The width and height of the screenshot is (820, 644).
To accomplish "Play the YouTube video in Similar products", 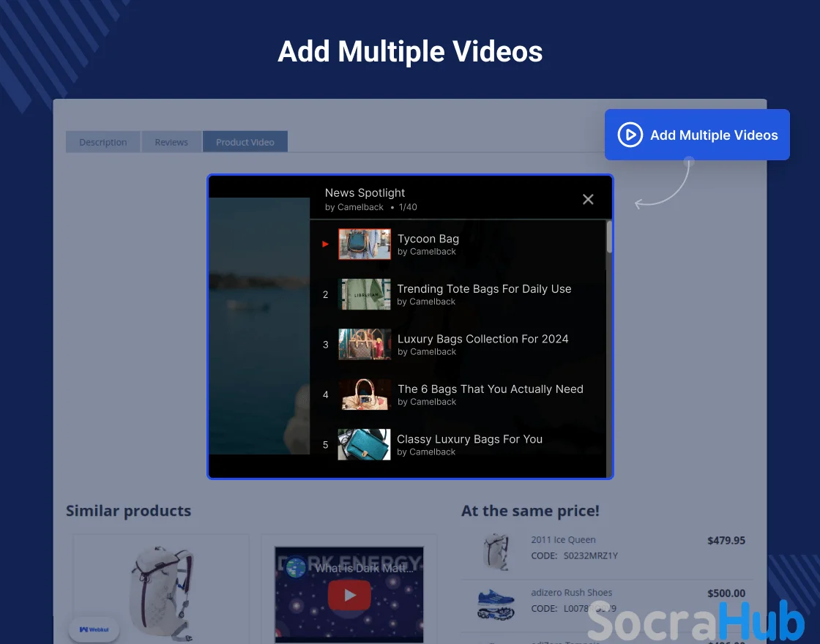I will click(349, 595).
